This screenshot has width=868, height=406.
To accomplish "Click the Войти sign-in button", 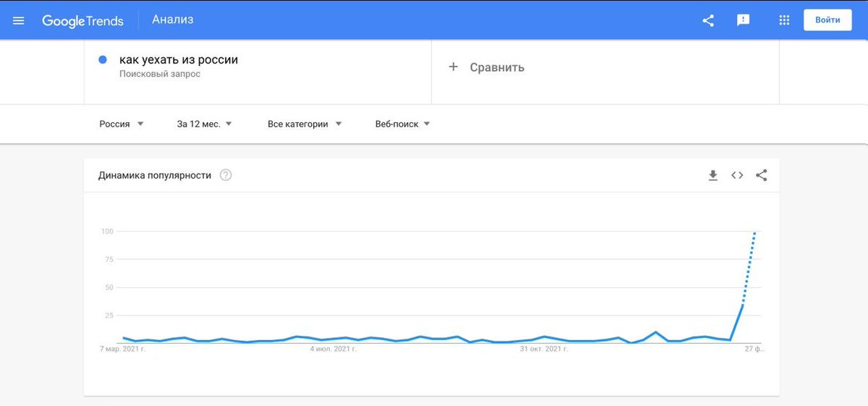I will (x=827, y=20).
